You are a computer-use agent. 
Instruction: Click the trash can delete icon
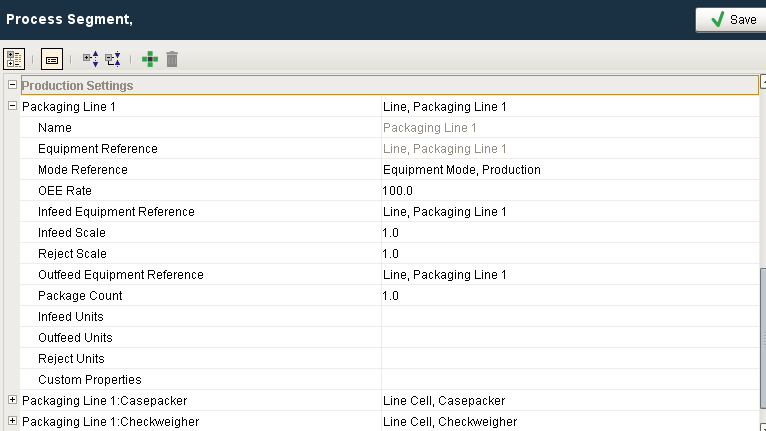click(x=172, y=59)
